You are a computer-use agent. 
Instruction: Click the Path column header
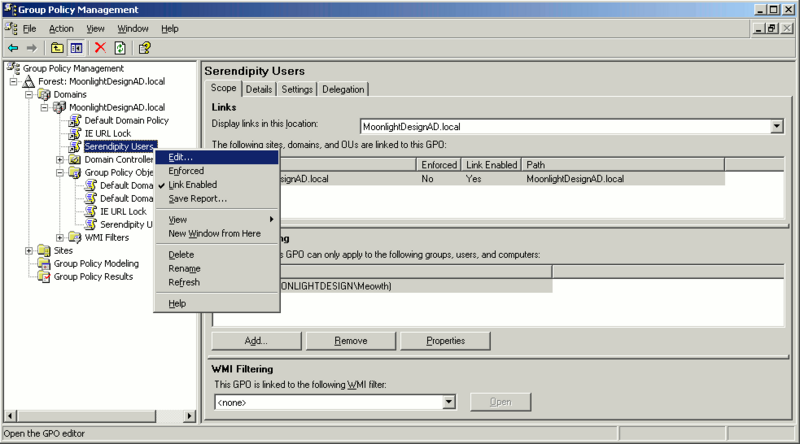click(623, 164)
